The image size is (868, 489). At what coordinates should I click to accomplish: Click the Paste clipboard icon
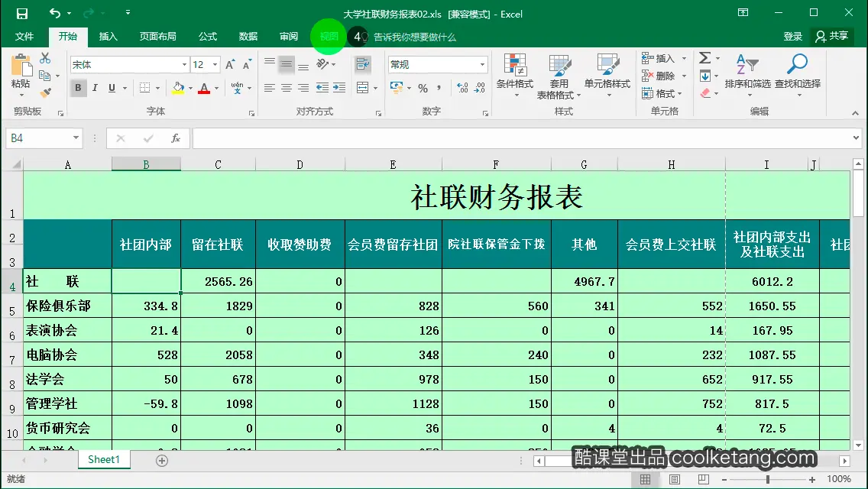[21, 66]
